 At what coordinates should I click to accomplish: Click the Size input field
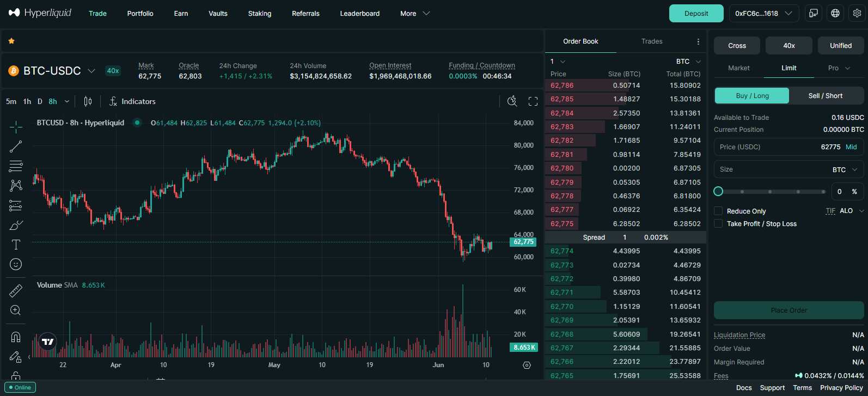(x=789, y=169)
